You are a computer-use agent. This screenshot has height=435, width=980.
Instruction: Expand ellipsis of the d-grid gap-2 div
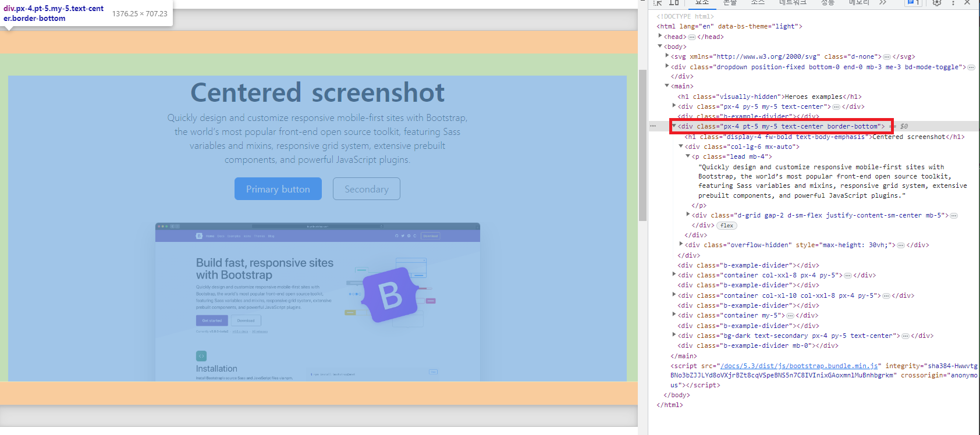pyautogui.click(x=954, y=216)
